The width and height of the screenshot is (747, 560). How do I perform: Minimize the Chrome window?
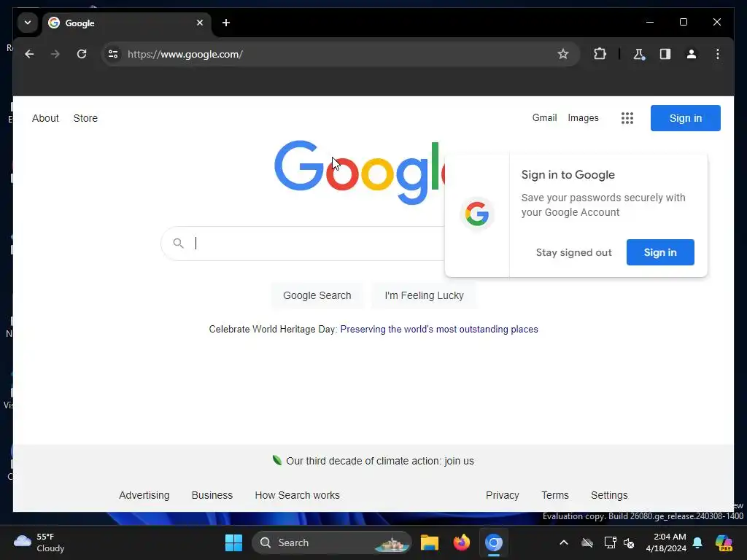click(x=650, y=22)
